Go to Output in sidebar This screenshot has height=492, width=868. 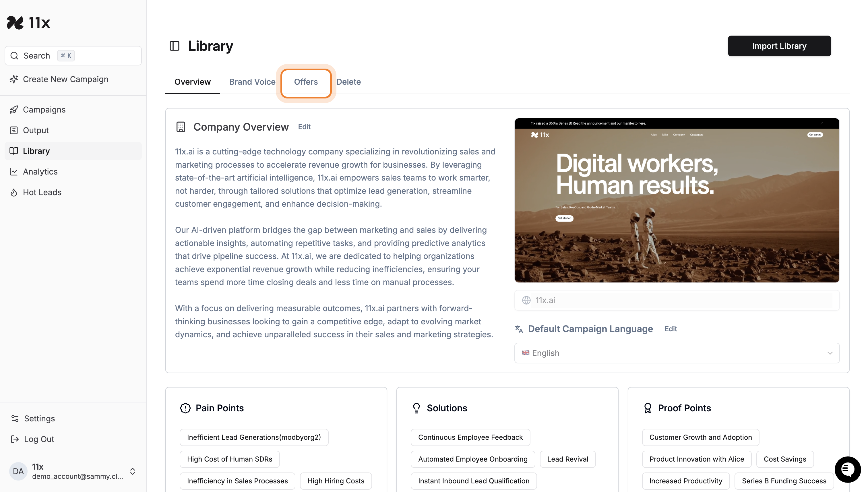(73, 130)
